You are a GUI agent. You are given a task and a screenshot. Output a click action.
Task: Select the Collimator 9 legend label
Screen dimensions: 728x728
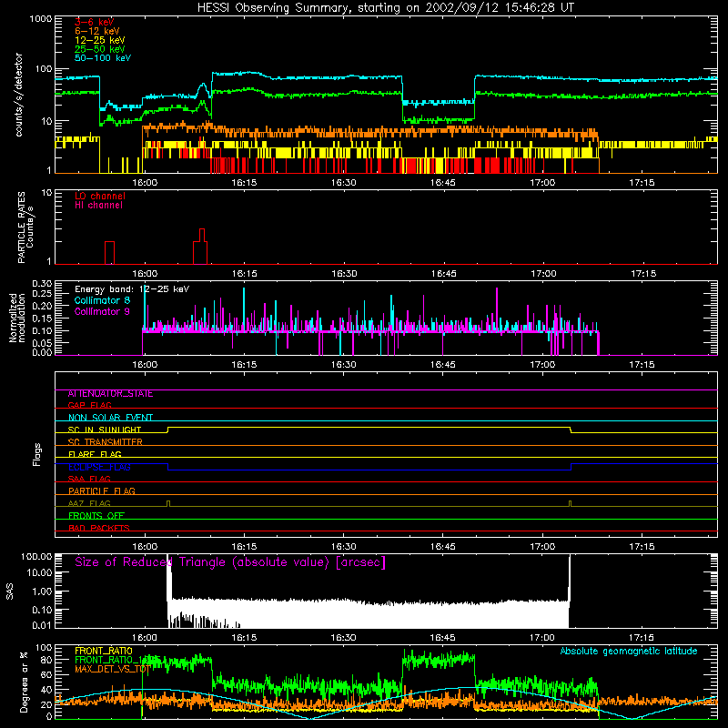coord(102,311)
